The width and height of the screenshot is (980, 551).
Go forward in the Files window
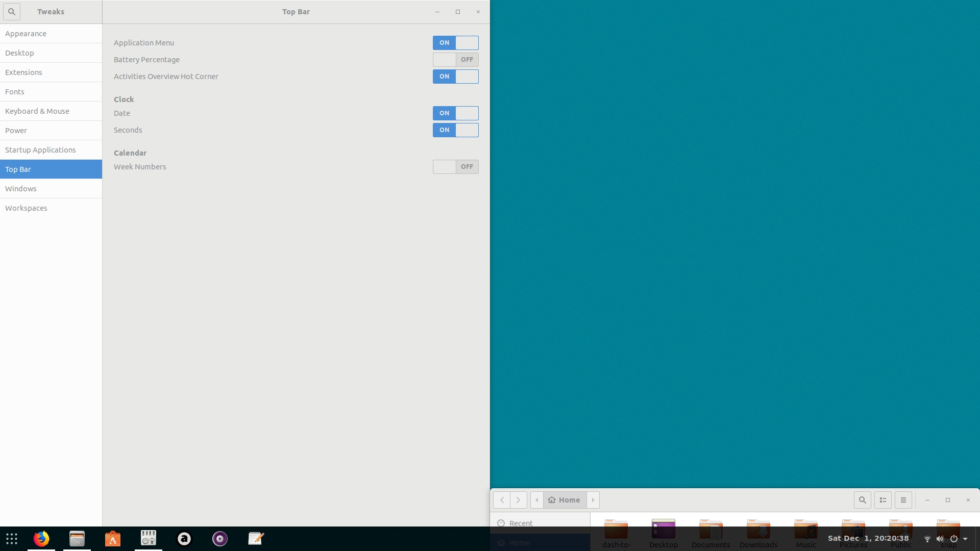(519, 500)
